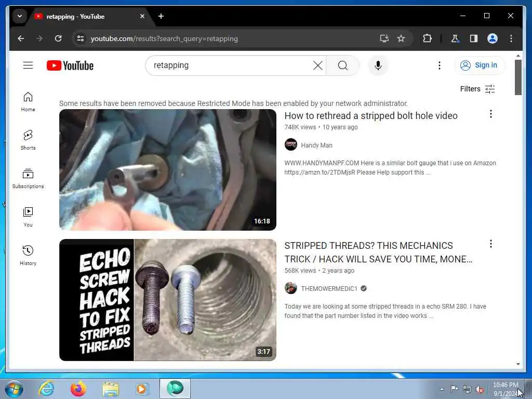The image size is (532, 399).
Task: Open the Echo screw hack video thumbnail
Action: (168, 300)
